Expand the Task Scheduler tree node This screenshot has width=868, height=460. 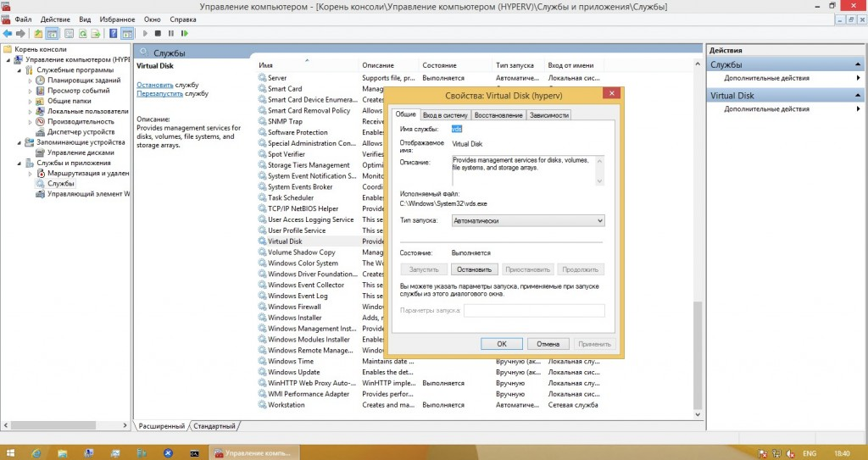pos(31,80)
